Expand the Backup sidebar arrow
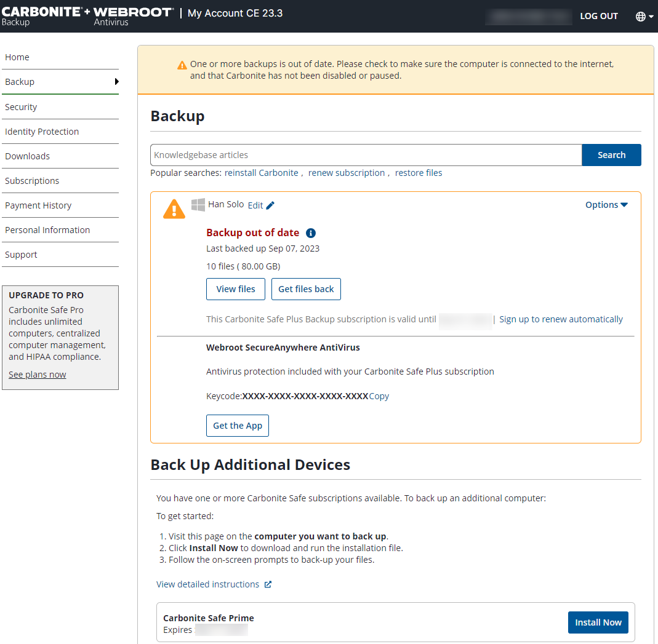 click(x=116, y=82)
